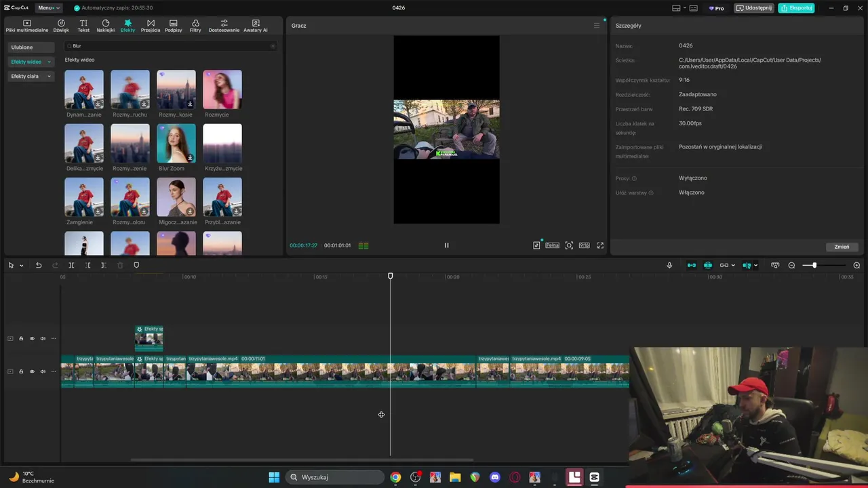Hide the main video track
The image size is (868, 488).
[x=32, y=371]
